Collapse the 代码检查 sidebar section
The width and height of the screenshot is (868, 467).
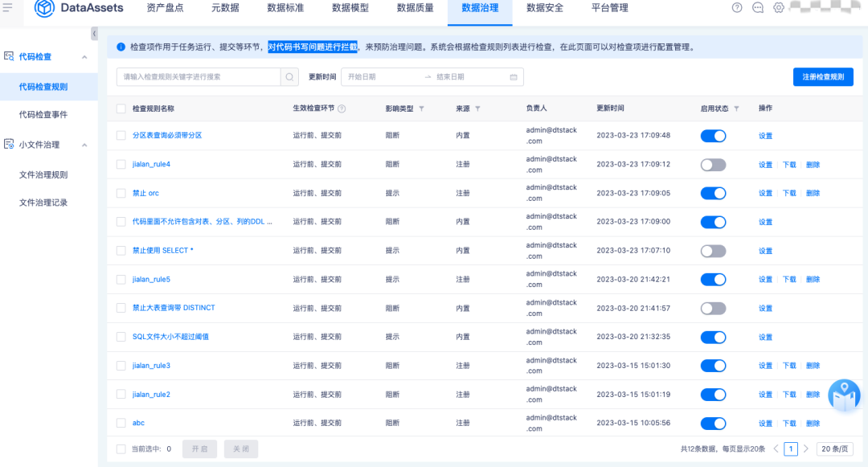click(84, 57)
